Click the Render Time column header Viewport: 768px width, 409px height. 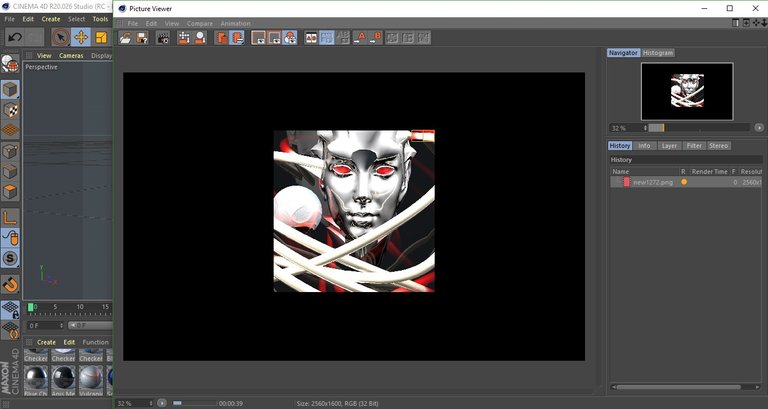click(x=709, y=172)
